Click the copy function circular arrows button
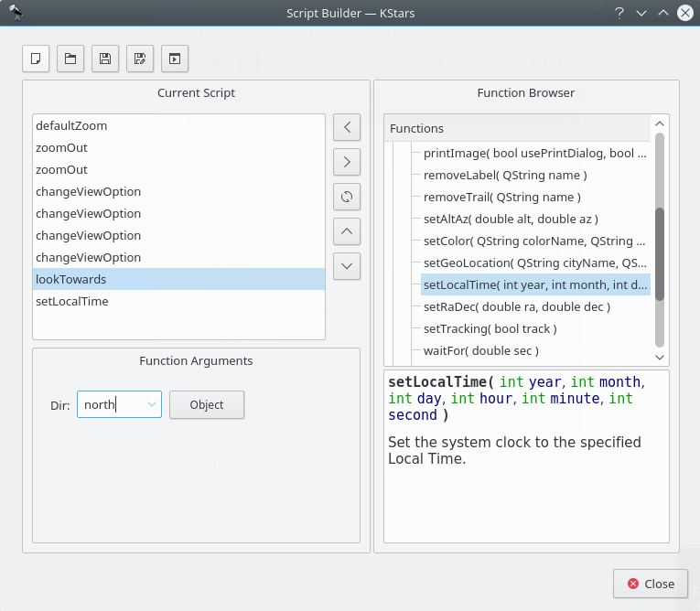Screen dimensions: 700x611 click(x=347, y=197)
